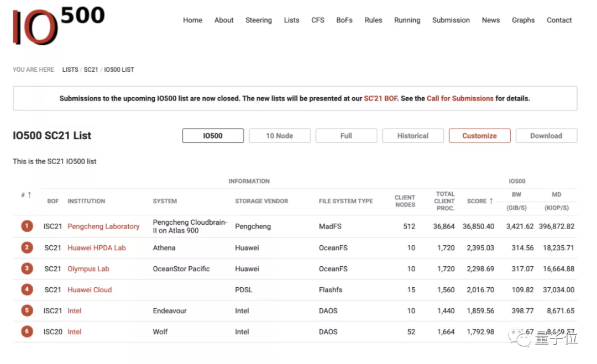Go to the Submission menu item

point(451,20)
